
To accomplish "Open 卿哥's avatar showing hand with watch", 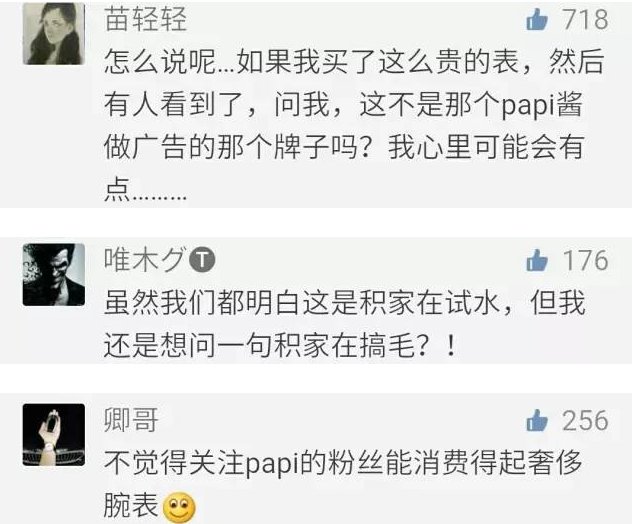I will (54, 435).
